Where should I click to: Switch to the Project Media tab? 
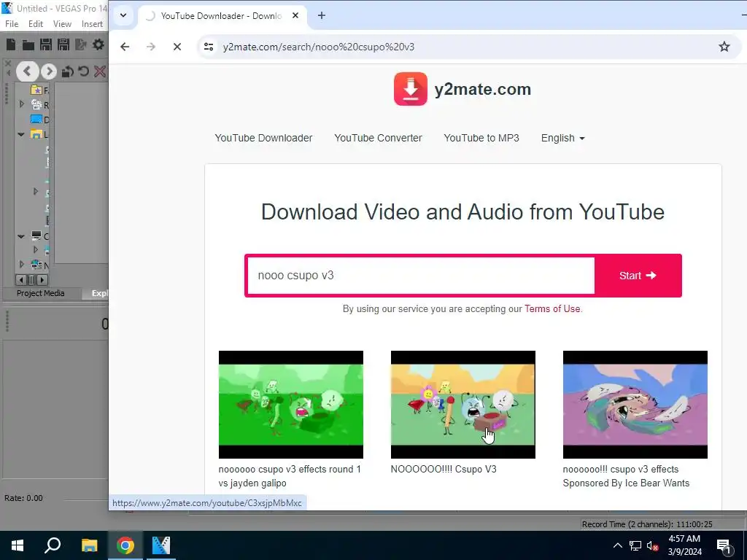(41, 293)
